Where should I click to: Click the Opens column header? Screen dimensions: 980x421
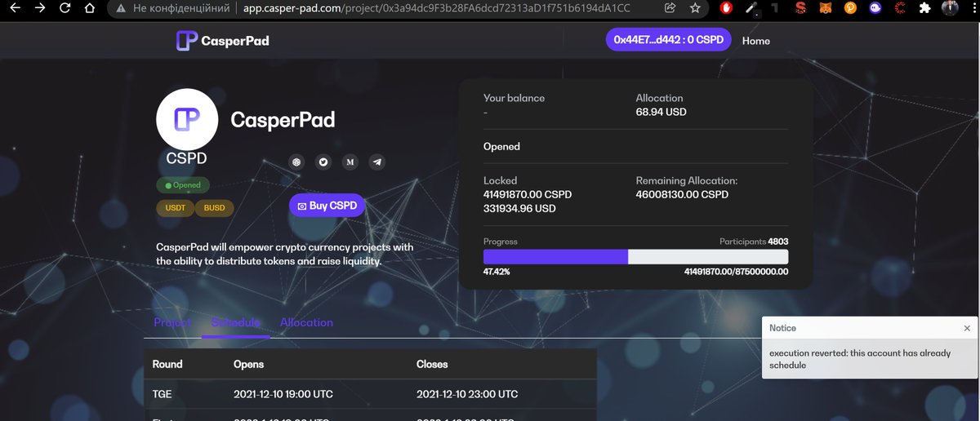tap(248, 364)
